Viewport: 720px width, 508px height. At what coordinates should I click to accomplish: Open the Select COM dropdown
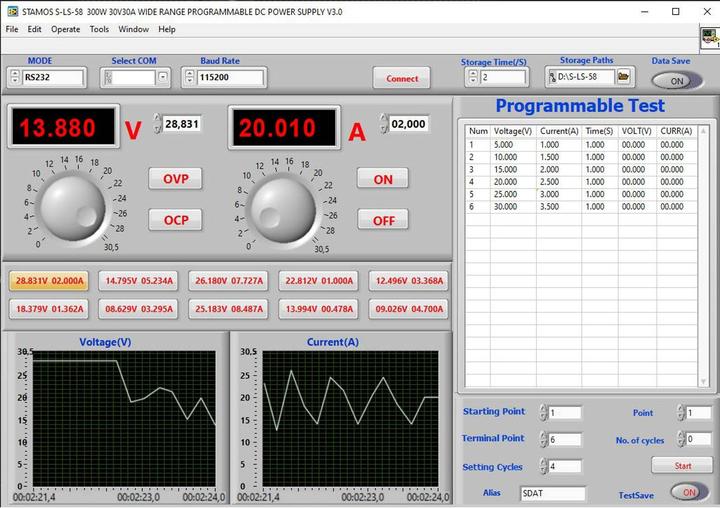163,77
